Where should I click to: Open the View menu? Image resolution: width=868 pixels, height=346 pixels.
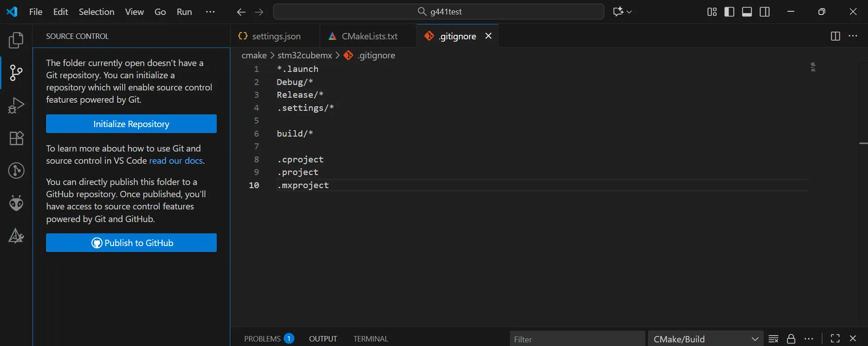pos(134,12)
